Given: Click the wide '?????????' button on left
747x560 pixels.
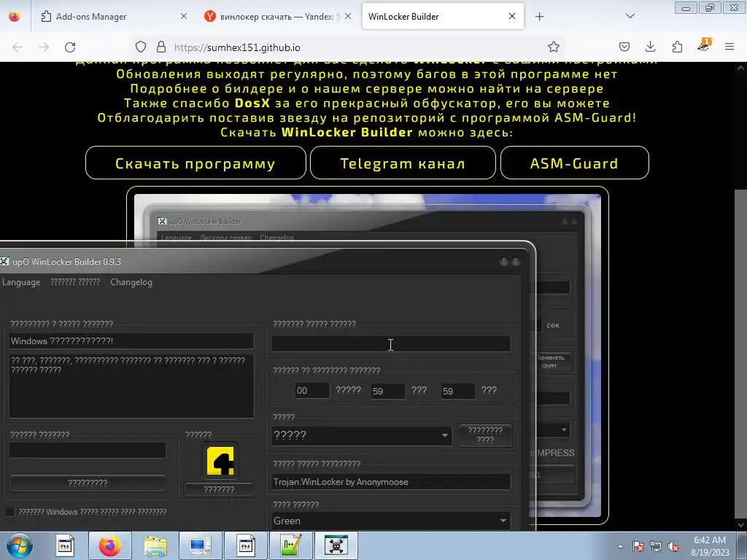Looking at the screenshot, I should 88,483.
